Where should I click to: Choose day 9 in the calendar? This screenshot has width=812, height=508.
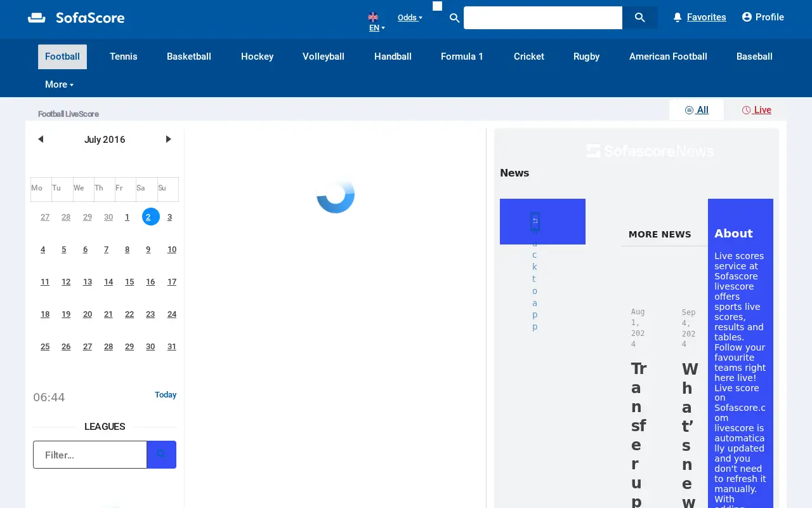coord(148,250)
